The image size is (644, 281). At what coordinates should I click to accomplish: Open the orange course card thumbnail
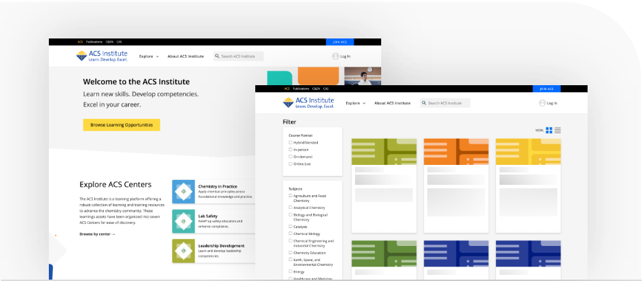click(x=455, y=152)
